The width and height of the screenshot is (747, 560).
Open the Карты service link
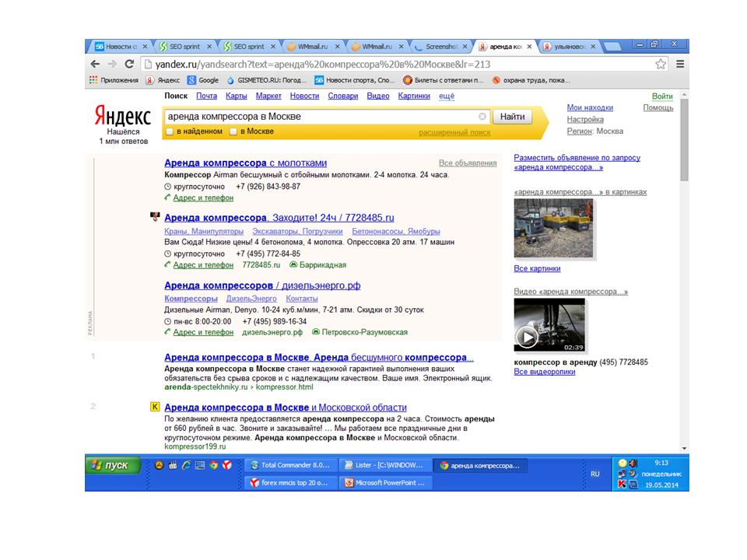tap(237, 96)
